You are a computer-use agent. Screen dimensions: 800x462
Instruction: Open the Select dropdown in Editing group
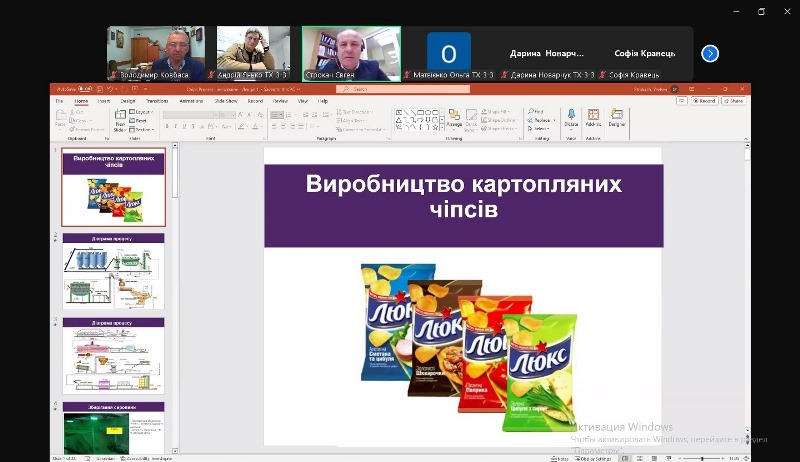coord(541,129)
